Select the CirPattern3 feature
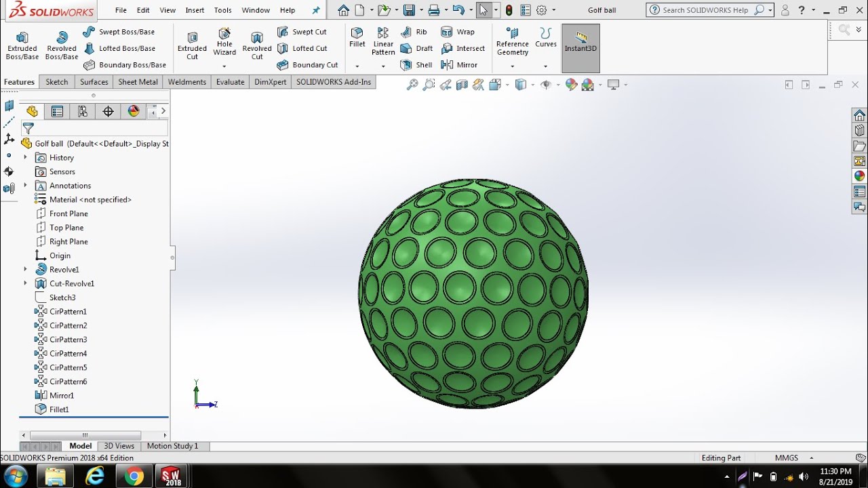Image resolution: width=868 pixels, height=488 pixels. [61, 340]
